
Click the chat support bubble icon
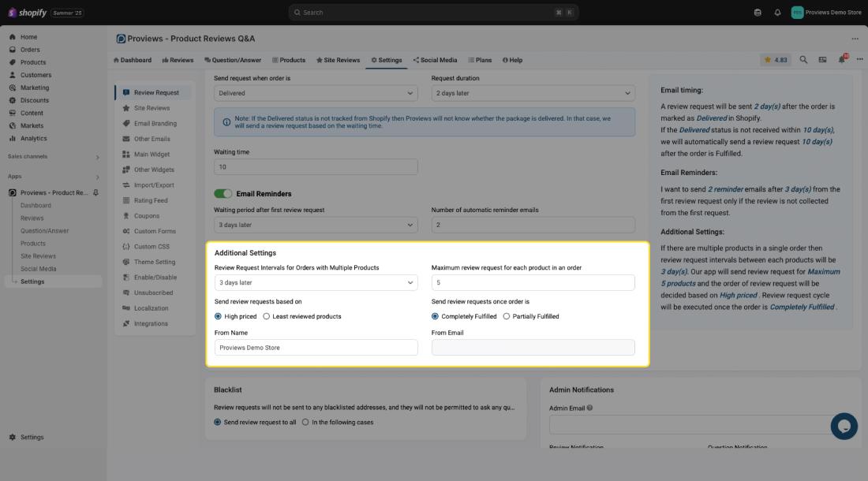(844, 427)
